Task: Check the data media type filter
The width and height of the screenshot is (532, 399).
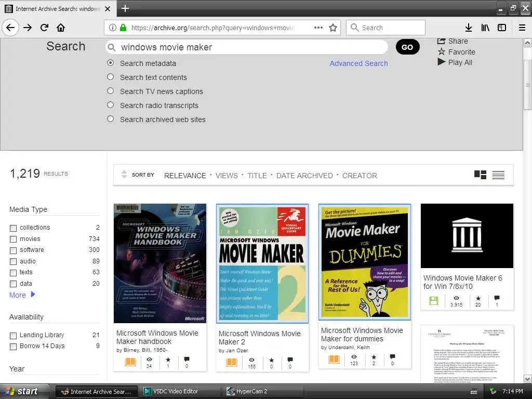Action: pos(13,284)
